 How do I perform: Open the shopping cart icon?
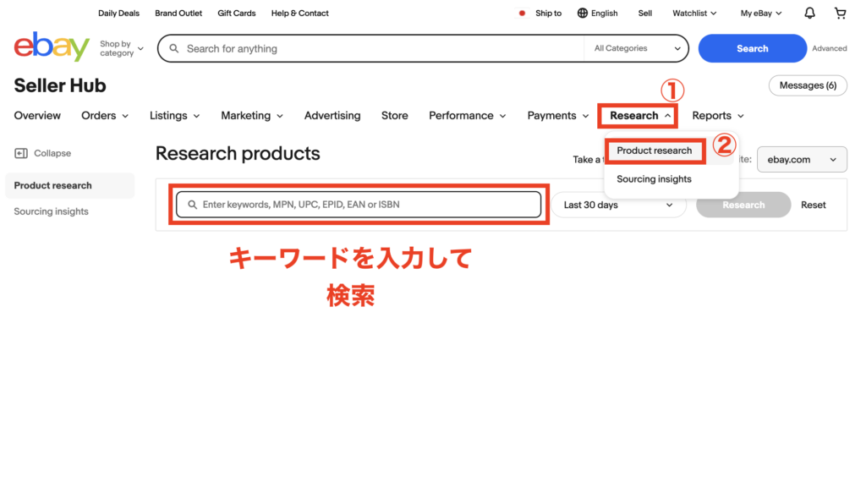click(840, 14)
